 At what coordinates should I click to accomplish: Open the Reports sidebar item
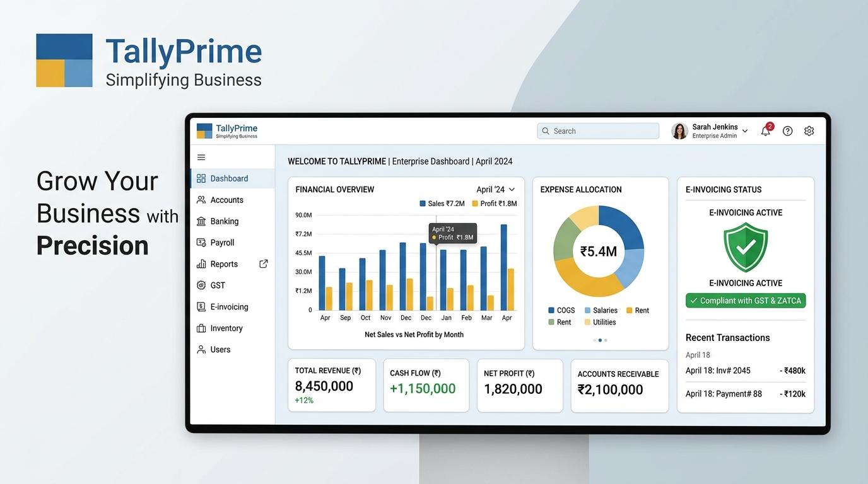(x=233, y=264)
